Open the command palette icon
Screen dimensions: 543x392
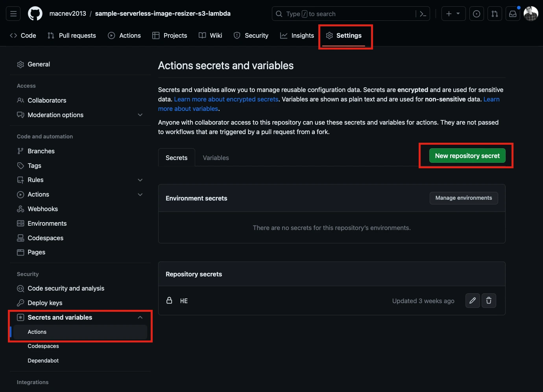[423, 14]
